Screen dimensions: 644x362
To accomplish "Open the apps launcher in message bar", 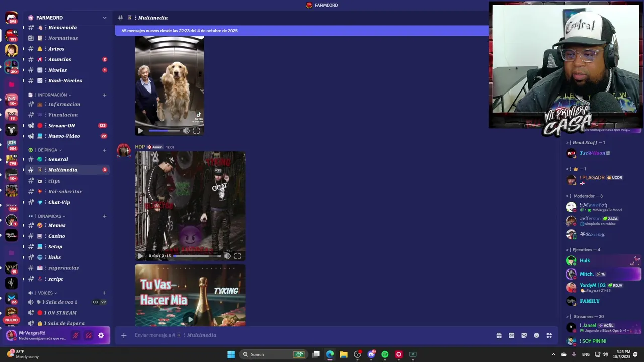I will [549, 335].
